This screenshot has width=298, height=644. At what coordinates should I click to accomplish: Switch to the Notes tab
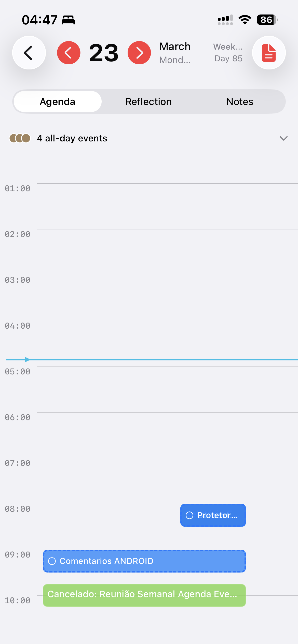[x=240, y=102]
